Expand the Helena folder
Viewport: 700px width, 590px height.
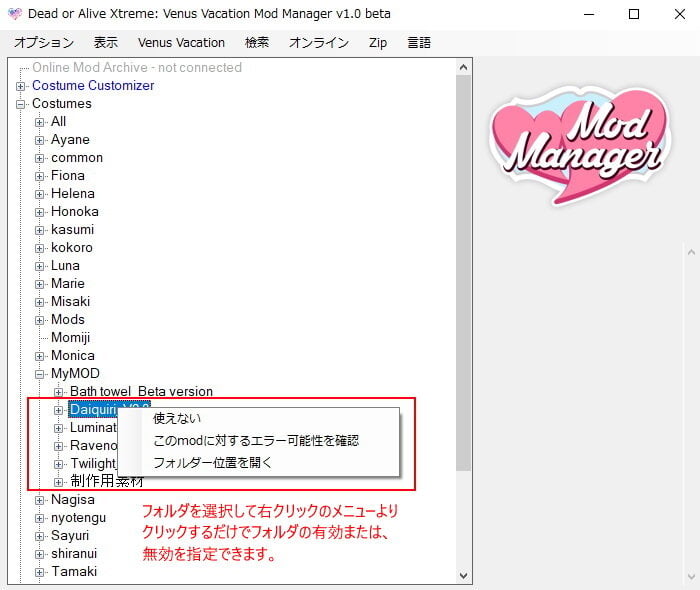[x=40, y=194]
